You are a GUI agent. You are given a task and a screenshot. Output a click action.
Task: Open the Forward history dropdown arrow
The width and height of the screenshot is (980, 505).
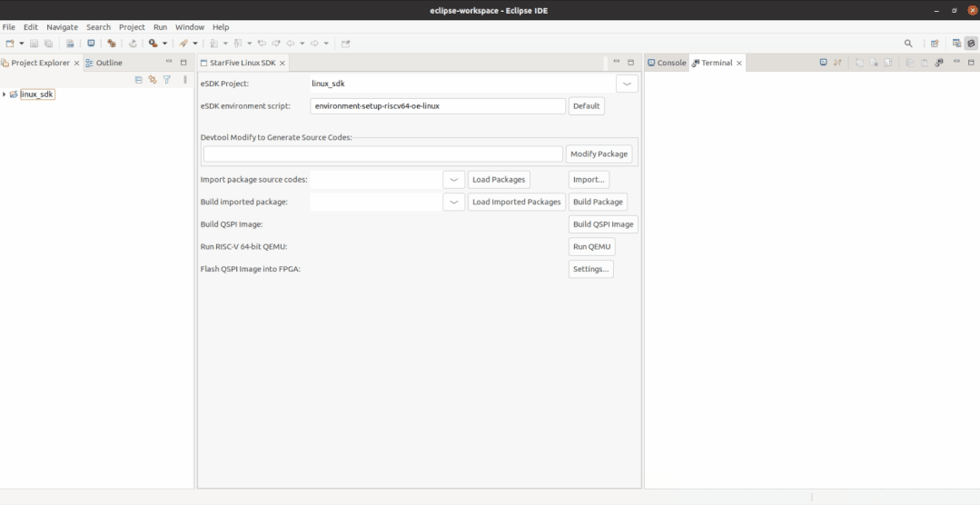pos(326,44)
